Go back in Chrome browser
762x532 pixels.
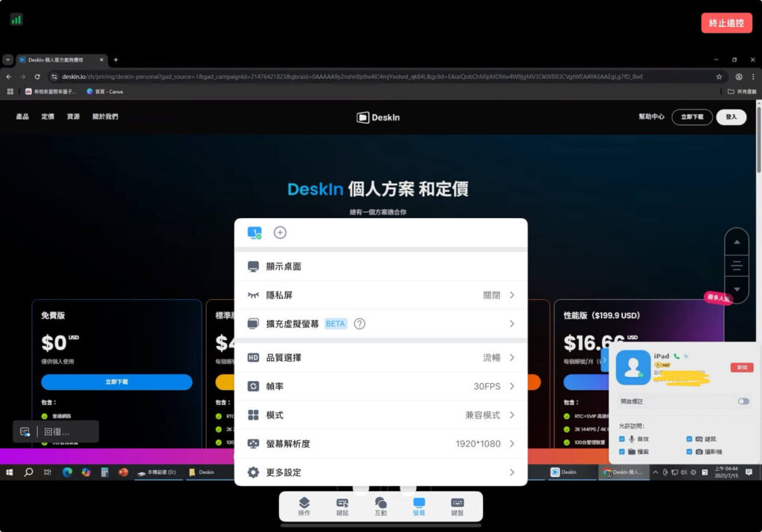pyautogui.click(x=9, y=77)
